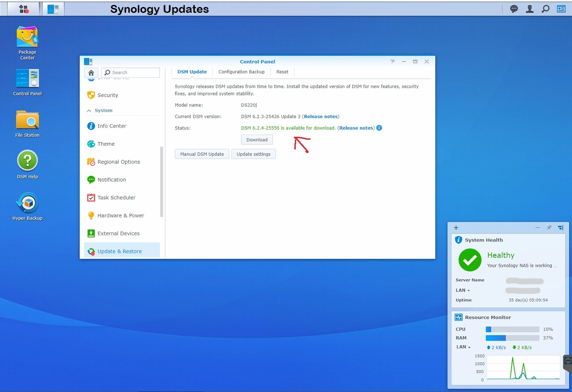
Task: Select Notification in the sidebar
Action: pos(122,180)
